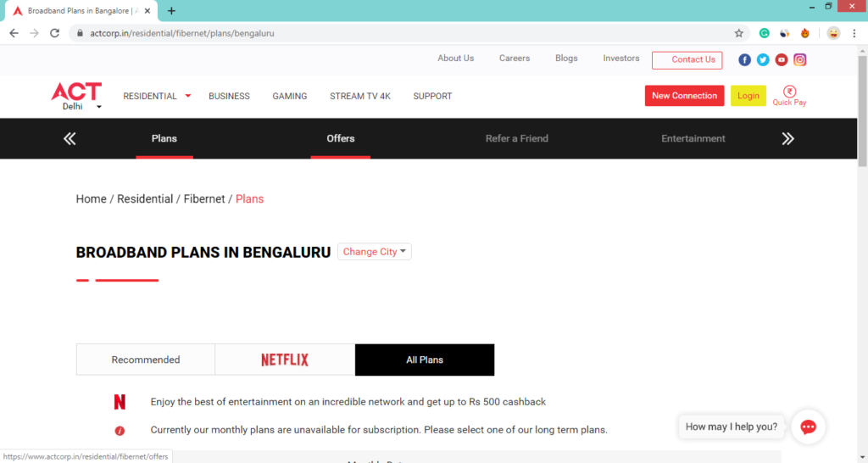Screen dimensions: 868x463
Task: Open the browser profile avatar
Action: click(833, 33)
